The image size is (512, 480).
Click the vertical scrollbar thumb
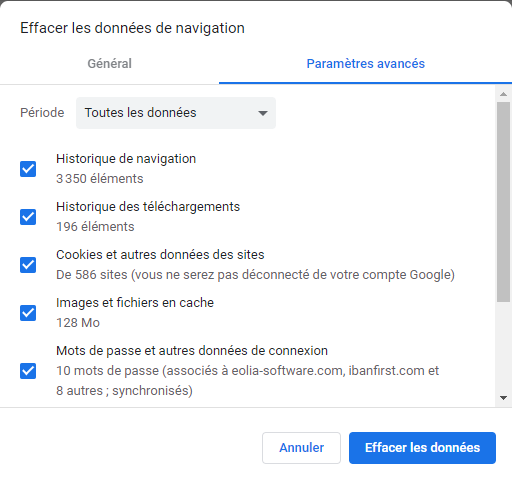pyautogui.click(x=503, y=202)
